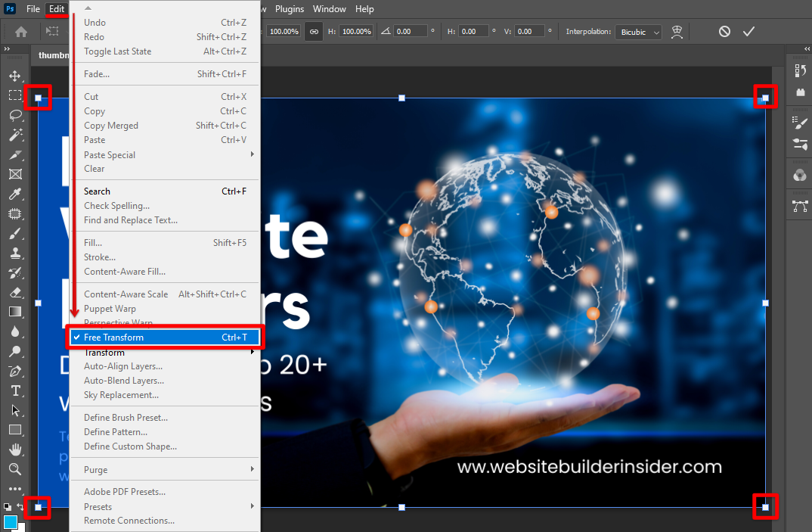
Task: Commit the transform with the checkmark
Action: [x=748, y=32]
